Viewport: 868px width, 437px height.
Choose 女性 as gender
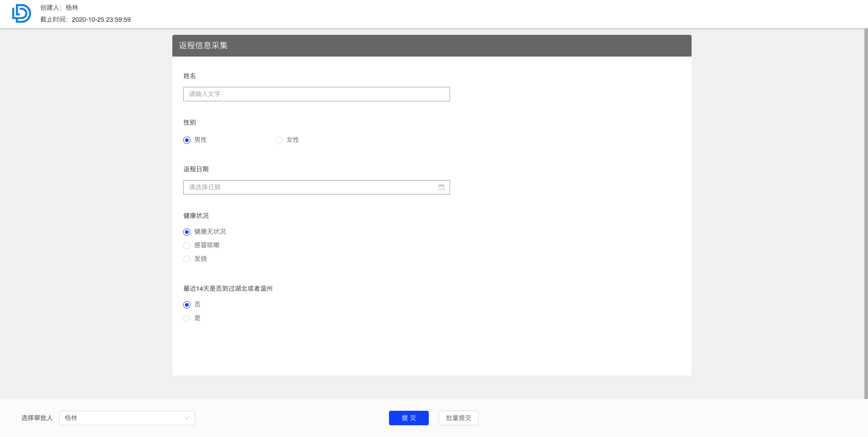coord(279,140)
